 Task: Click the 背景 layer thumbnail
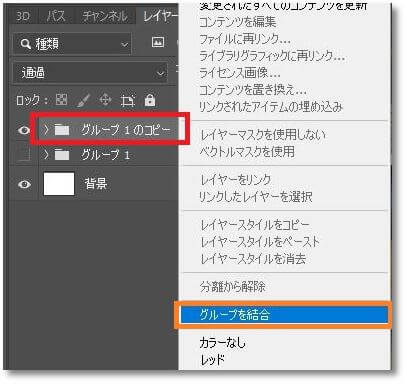(x=59, y=184)
